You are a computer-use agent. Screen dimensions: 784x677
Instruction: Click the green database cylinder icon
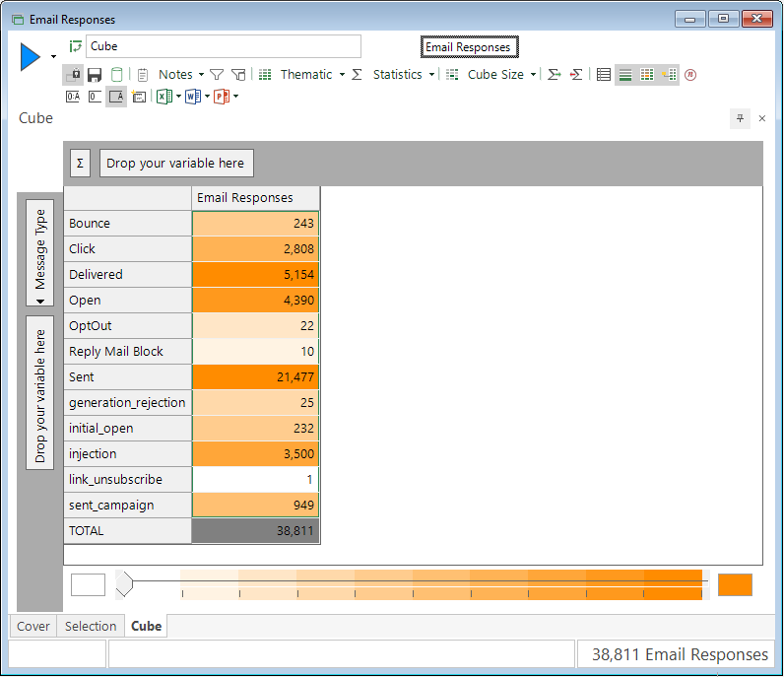tap(116, 75)
